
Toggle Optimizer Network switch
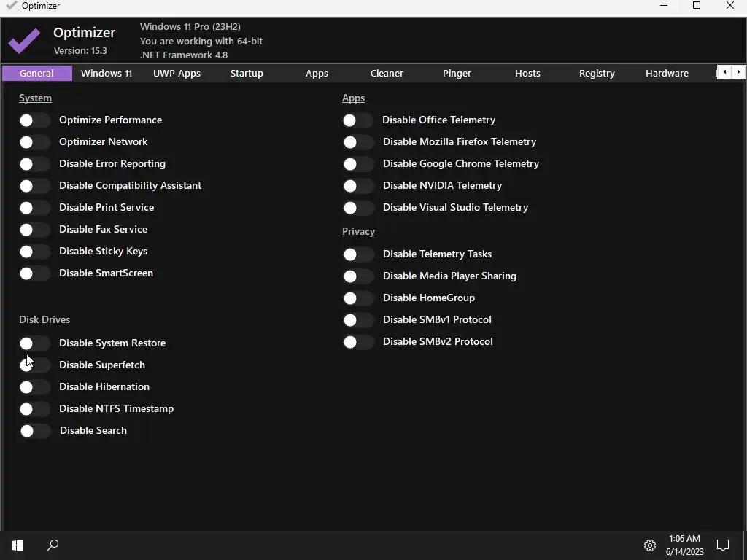(x=34, y=142)
